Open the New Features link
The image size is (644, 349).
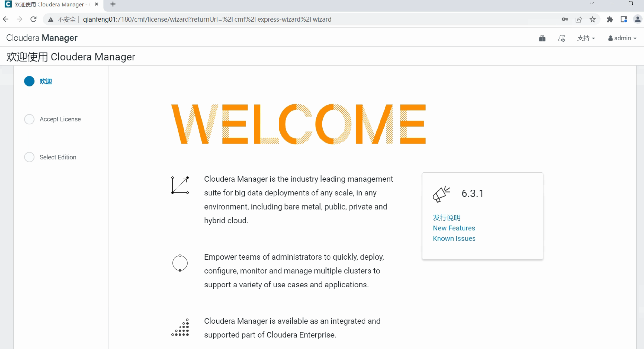pyautogui.click(x=454, y=228)
